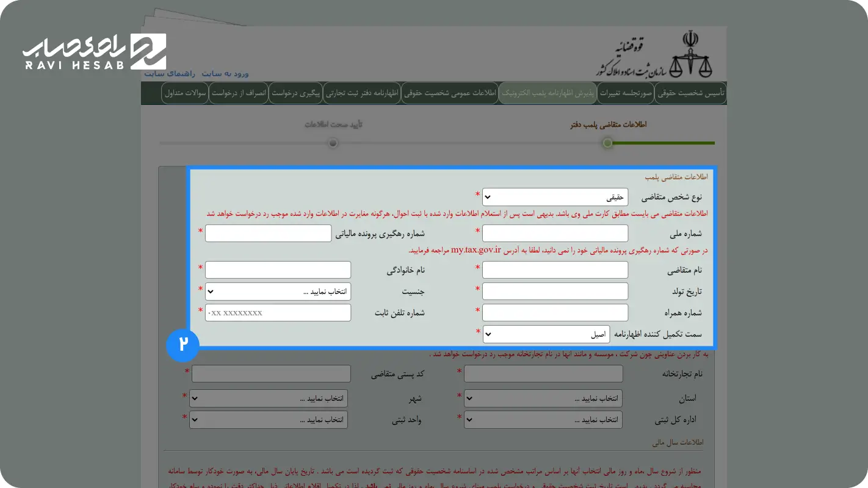This screenshot has width=868, height=488.
Task: Focus the شماره ملی input field
Action: 555,233
